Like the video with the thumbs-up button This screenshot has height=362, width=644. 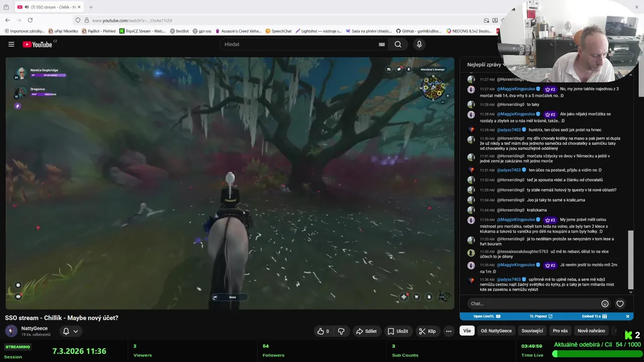coord(323,331)
